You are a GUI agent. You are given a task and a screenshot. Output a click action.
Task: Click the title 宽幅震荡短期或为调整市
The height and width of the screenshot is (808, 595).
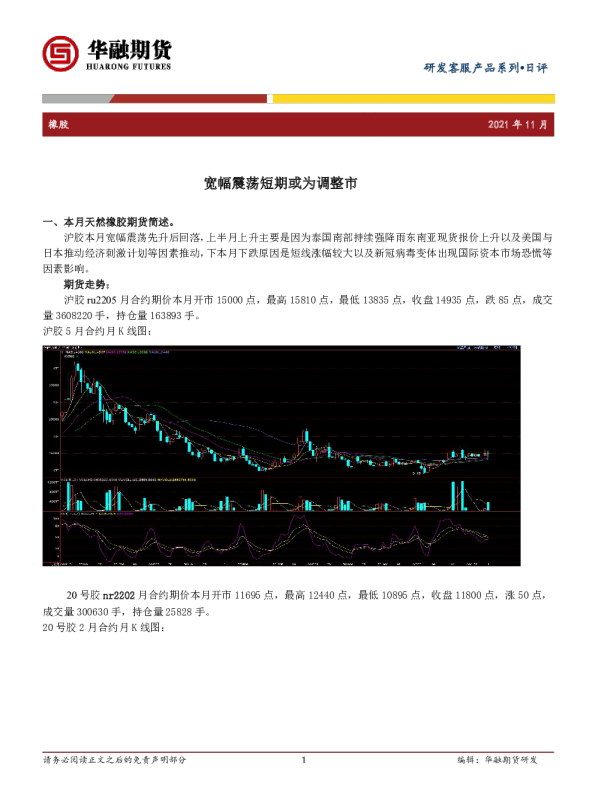point(280,183)
